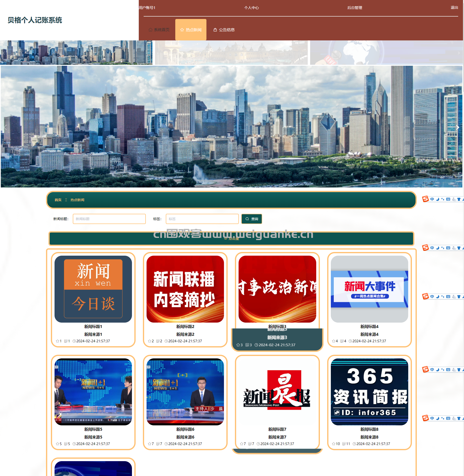The width and height of the screenshot is (464, 476).
Task: Click the home icon beside 系统首页
Action: (x=150, y=30)
